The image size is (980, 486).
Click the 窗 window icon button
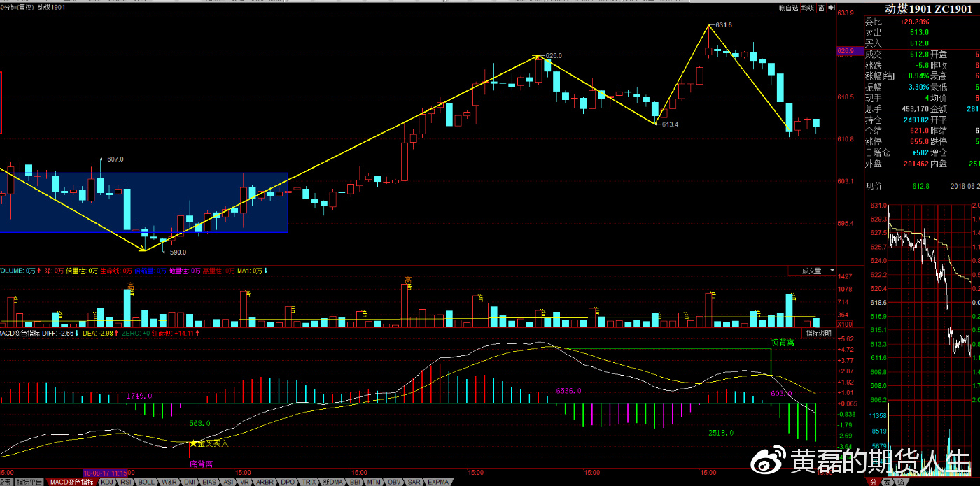[x=822, y=8]
